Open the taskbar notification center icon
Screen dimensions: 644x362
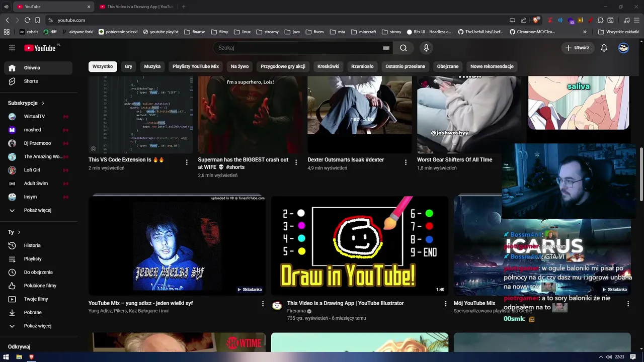[633, 357]
